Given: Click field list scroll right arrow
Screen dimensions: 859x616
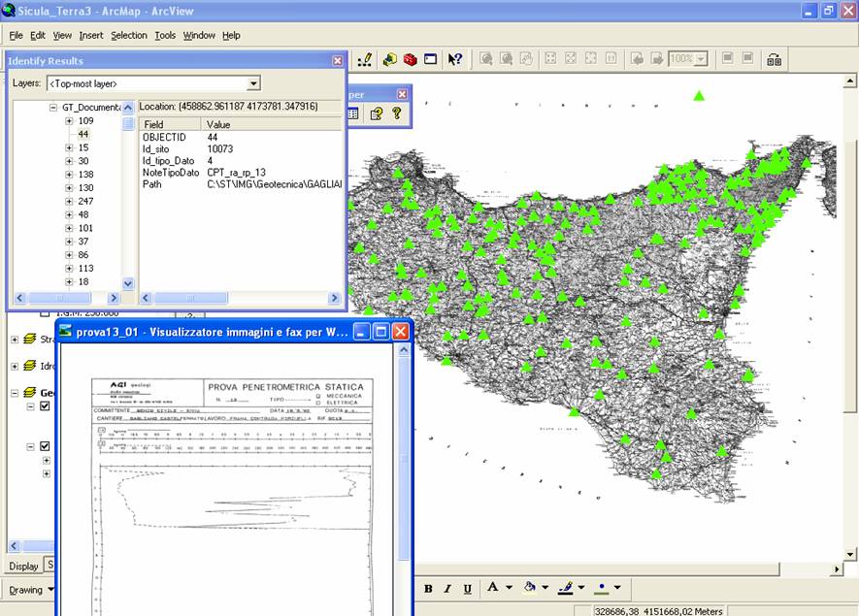Looking at the screenshot, I should point(334,298).
